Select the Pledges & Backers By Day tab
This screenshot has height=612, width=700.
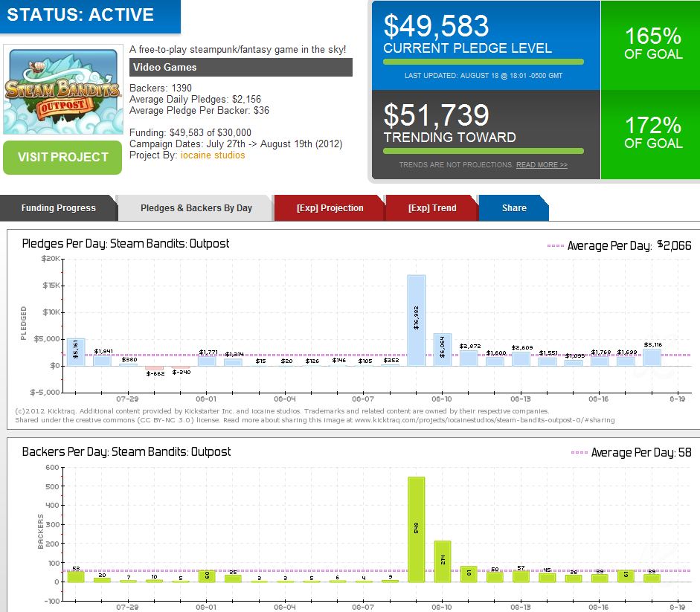pyautogui.click(x=196, y=208)
